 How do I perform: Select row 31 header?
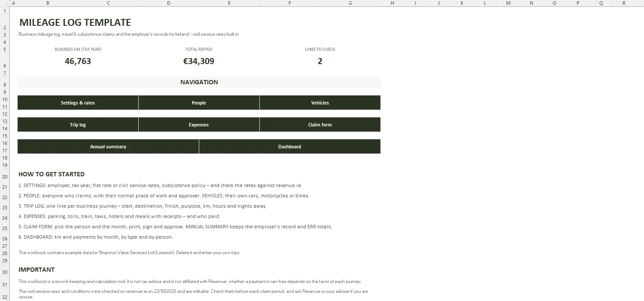point(5,282)
